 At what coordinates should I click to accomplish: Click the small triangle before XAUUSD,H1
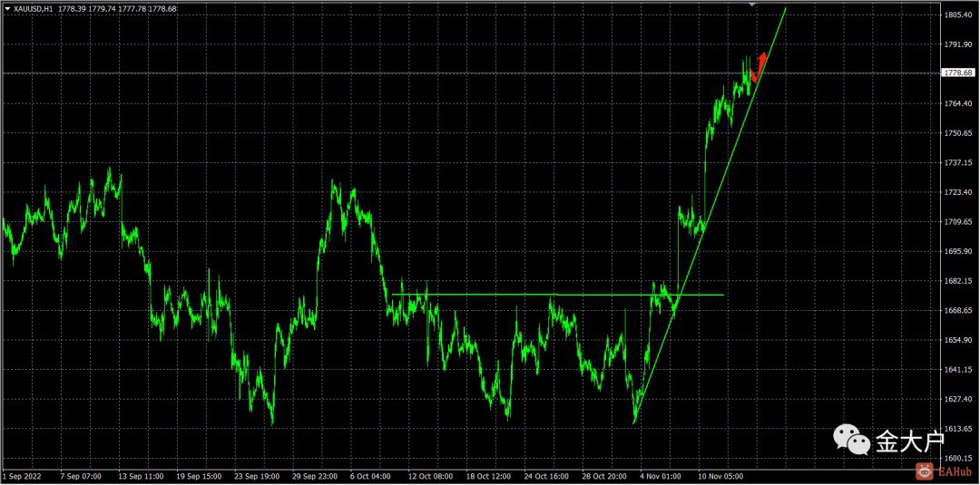click(x=7, y=9)
